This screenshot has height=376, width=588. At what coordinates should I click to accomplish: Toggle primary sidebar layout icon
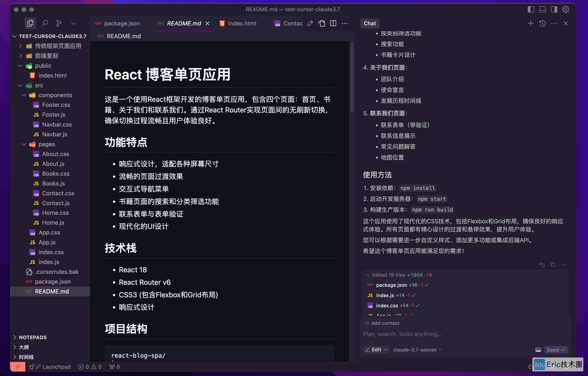tap(530, 9)
